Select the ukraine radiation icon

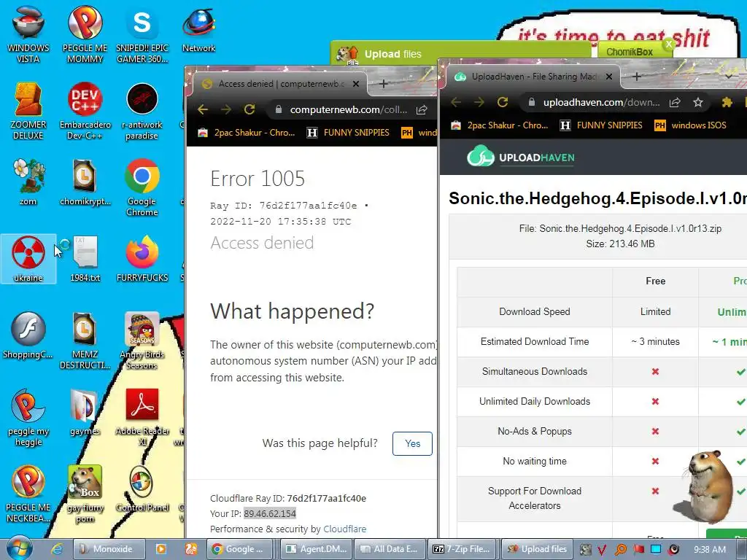tap(28, 259)
